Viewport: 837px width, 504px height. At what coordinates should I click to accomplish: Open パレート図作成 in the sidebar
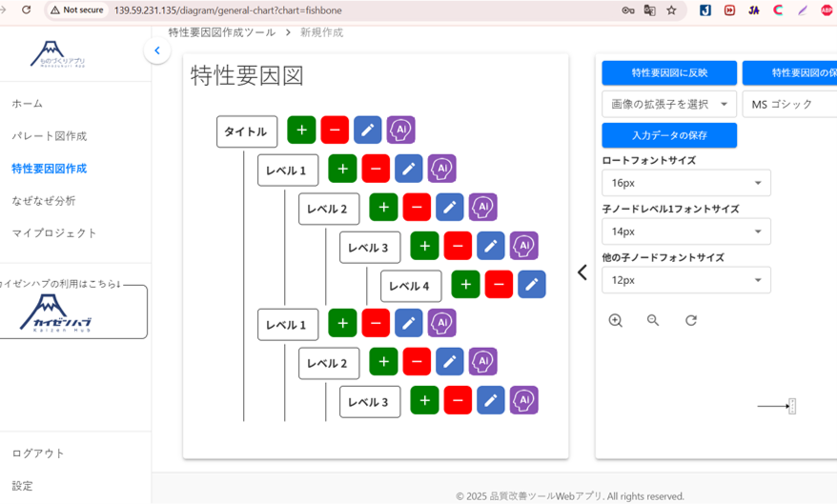(x=49, y=136)
